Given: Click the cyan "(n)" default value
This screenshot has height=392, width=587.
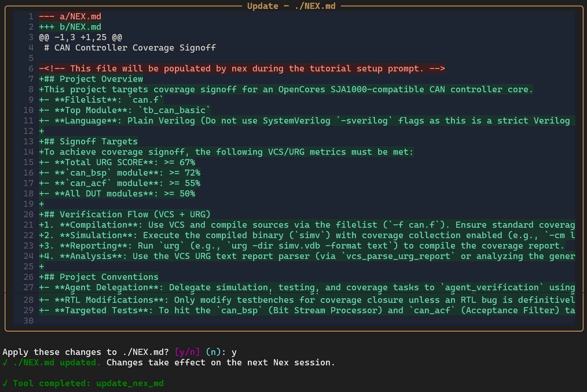Looking at the screenshot, I should (x=213, y=352).
